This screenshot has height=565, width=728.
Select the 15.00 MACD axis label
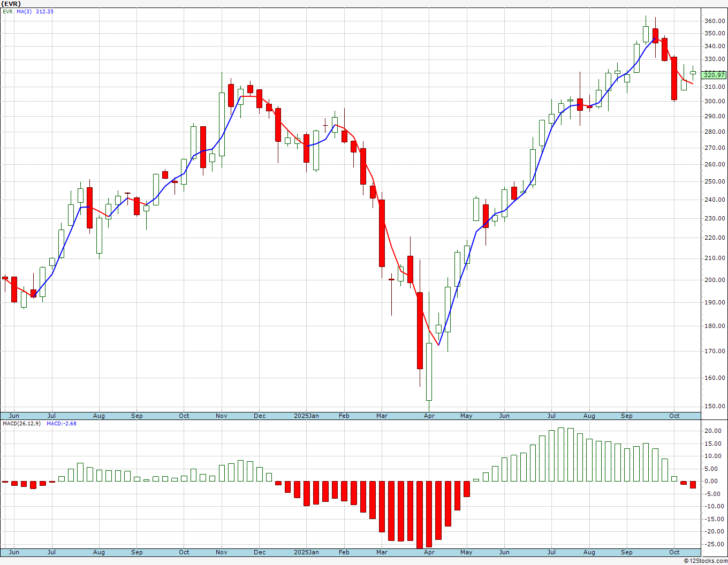(714, 444)
